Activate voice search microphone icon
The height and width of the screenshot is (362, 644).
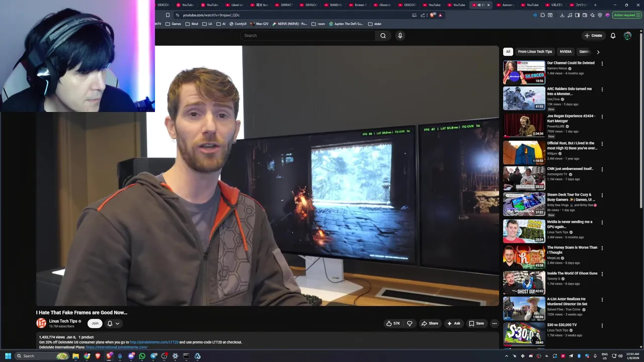[400, 36]
